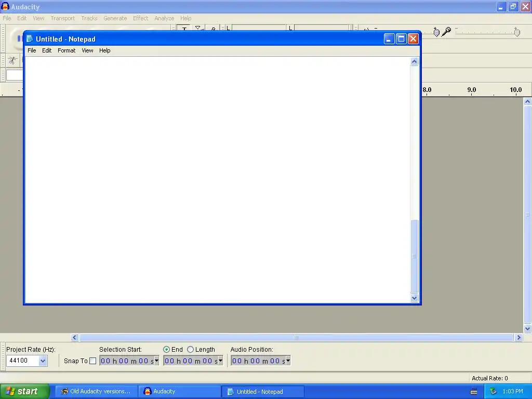532x399 pixels.
Task: Open Audacity Tracks menu
Action: click(x=89, y=18)
